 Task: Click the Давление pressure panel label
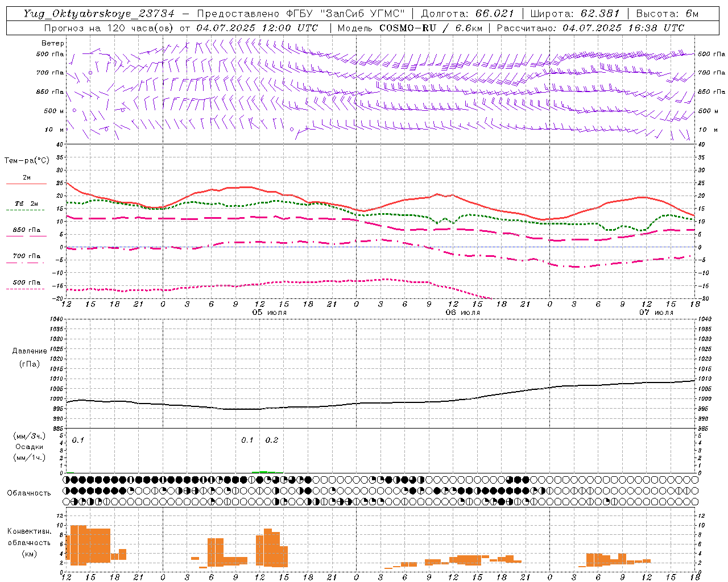click(30, 351)
